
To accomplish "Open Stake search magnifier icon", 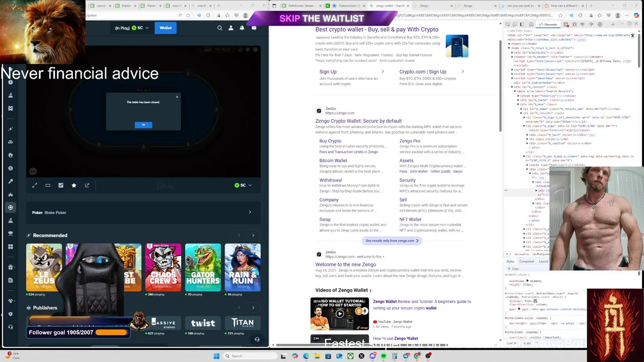I will tap(220, 28).
